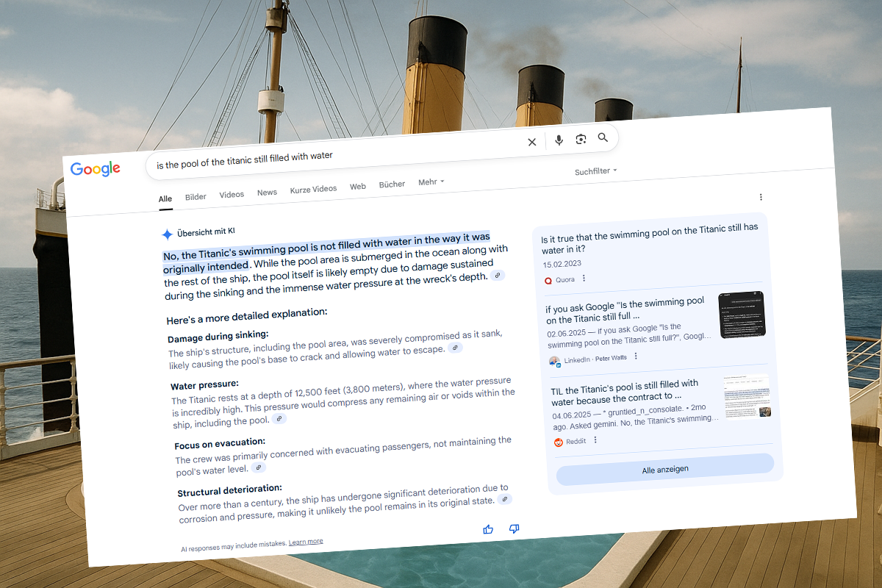Switch to the Web tab
Image resolution: width=882 pixels, height=588 pixels.
point(358,187)
